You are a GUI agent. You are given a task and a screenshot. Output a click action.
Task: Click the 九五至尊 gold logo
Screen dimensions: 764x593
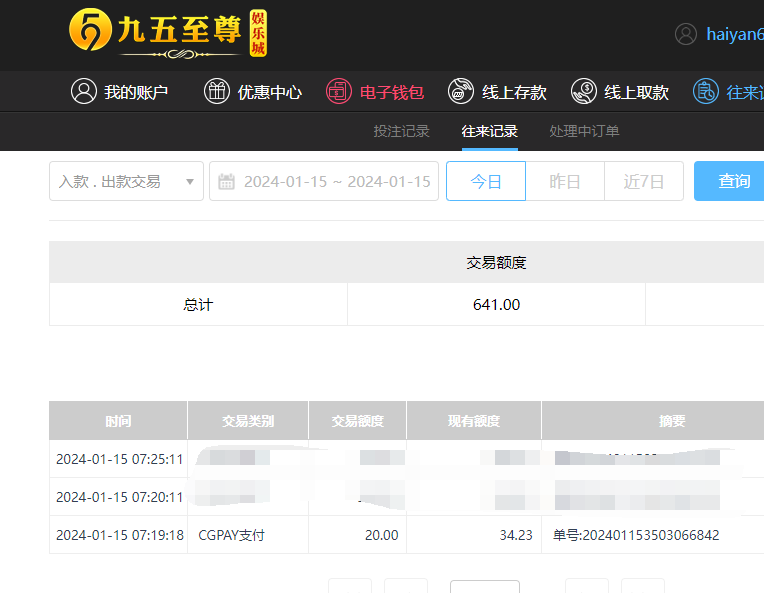[168, 33]
